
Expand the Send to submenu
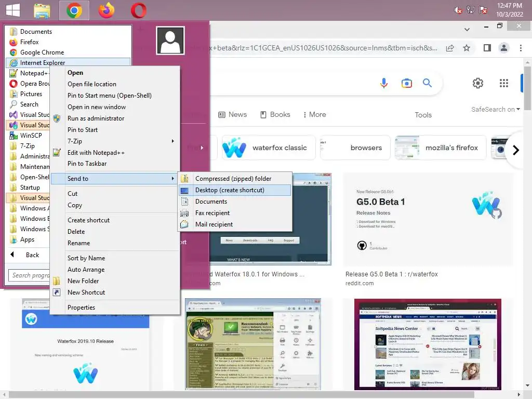pos(114,179)
